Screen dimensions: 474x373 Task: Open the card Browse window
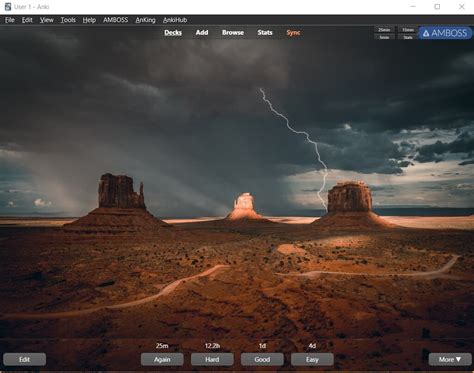[x=233, y=32]
